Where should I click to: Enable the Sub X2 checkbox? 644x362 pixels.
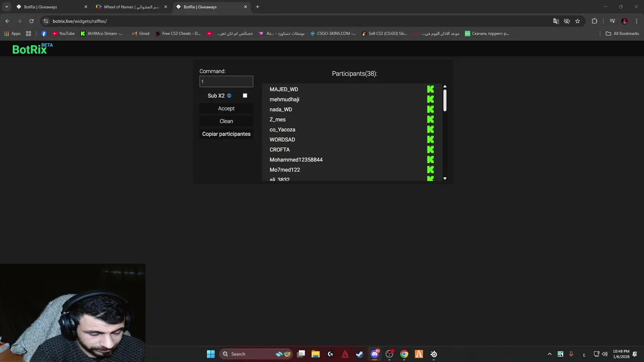click(x=245, y=96)
